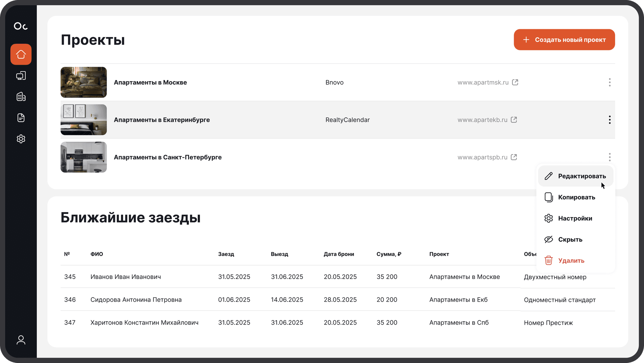Select Копировать in the context menu
The height and width of the screenshot is (363, 644).
(576, 198)
